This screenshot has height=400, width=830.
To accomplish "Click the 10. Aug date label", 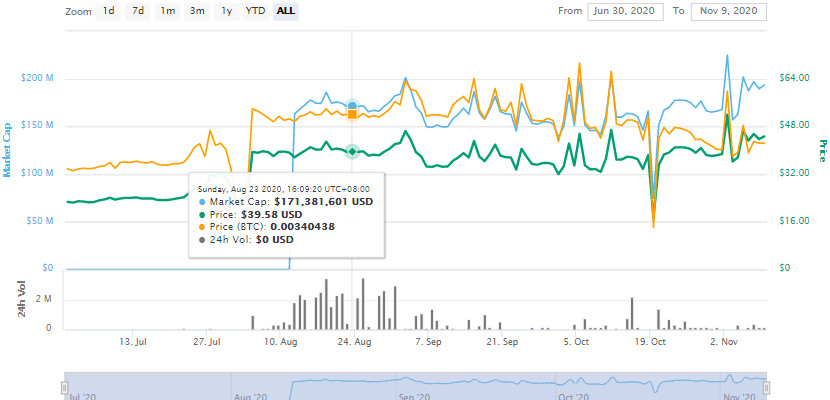I will 281,342.
